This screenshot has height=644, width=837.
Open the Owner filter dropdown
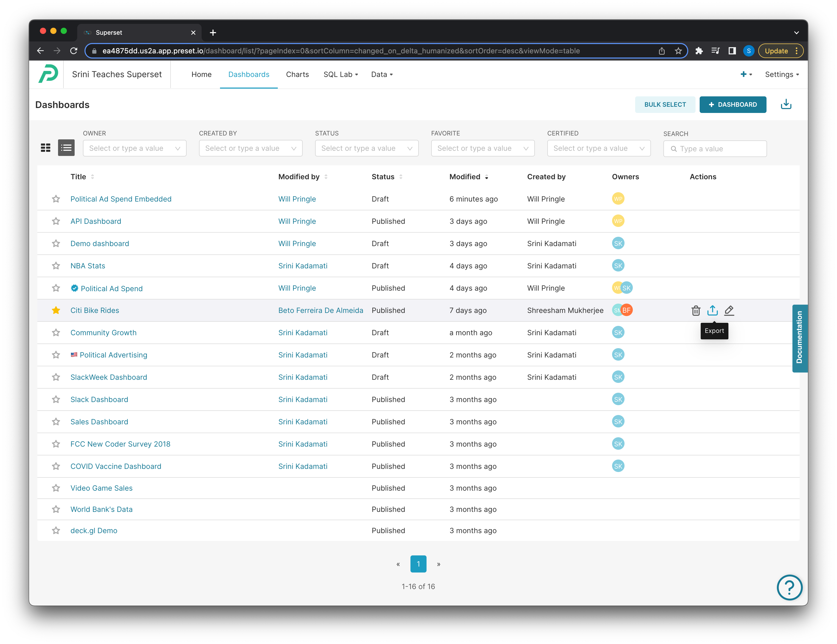(134, 148)
